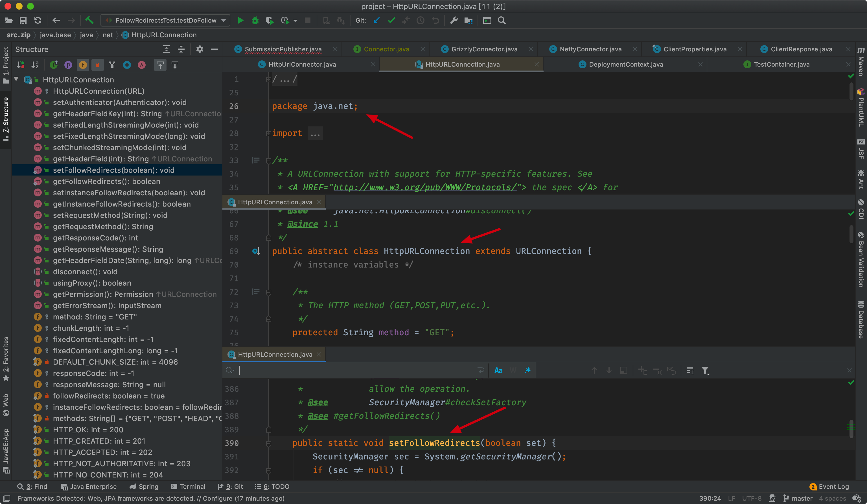Image resolution: width=867 pixels, height=504 pixels.
Task: Sort structure members alphabetically
Action: tap(35, 65)
